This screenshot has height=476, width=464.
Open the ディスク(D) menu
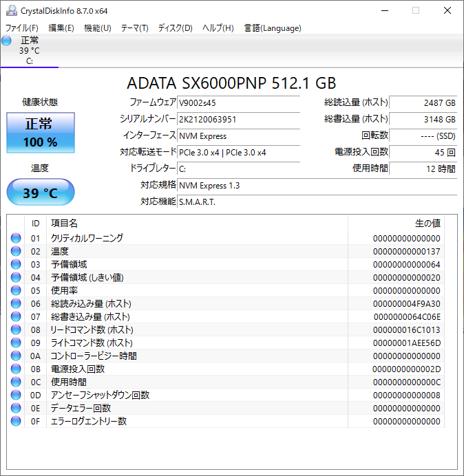pyautogui.click(x=176, y=28)
